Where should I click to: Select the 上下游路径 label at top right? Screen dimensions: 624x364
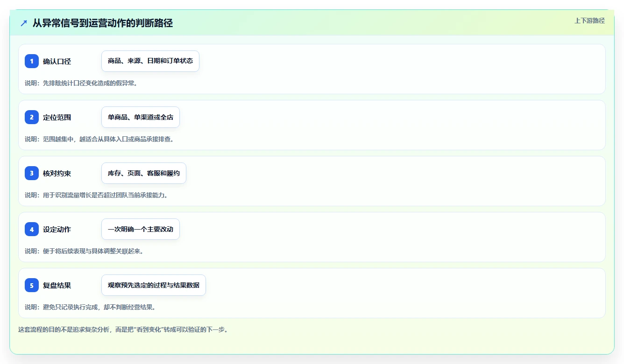589,21
